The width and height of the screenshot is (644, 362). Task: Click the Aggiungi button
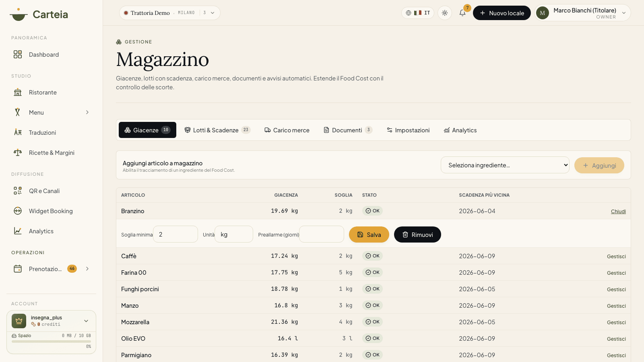(x=599, y=165)
